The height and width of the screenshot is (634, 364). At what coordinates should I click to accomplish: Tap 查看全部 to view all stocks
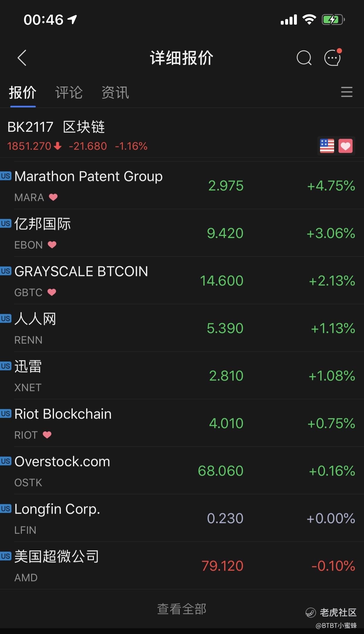pos(182,609)
